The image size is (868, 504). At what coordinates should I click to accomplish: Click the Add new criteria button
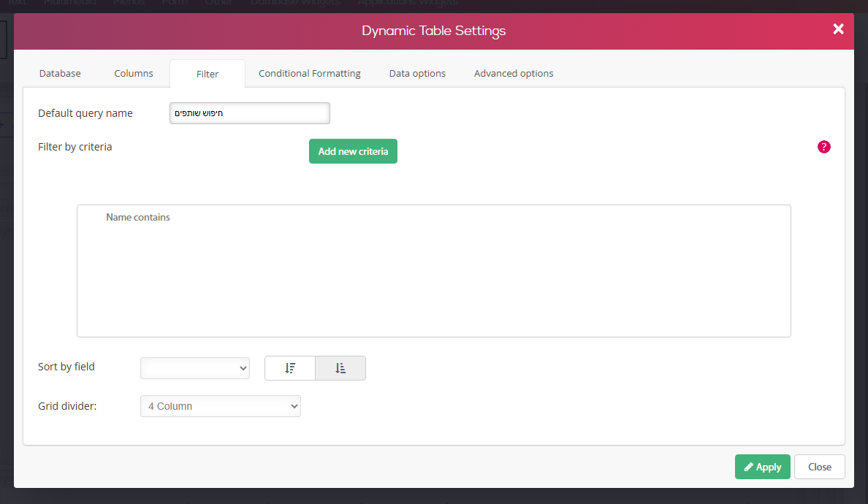point(353,151)
